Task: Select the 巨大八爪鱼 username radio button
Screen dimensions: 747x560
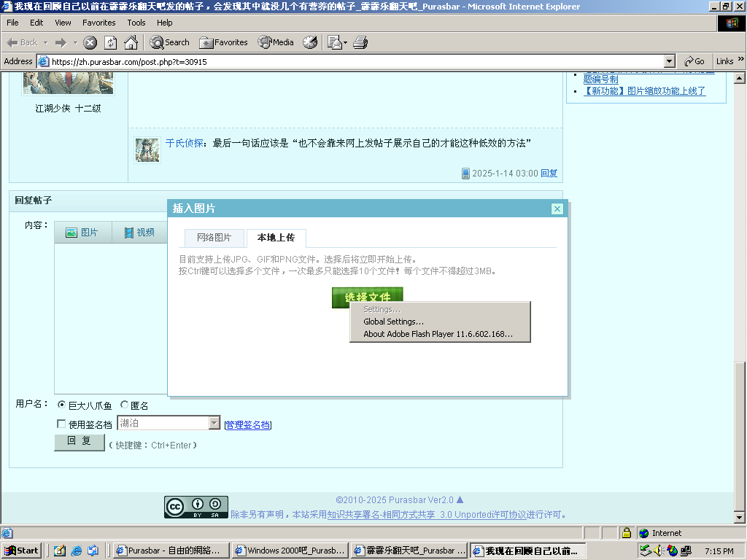Action: (x=61, y=405)
